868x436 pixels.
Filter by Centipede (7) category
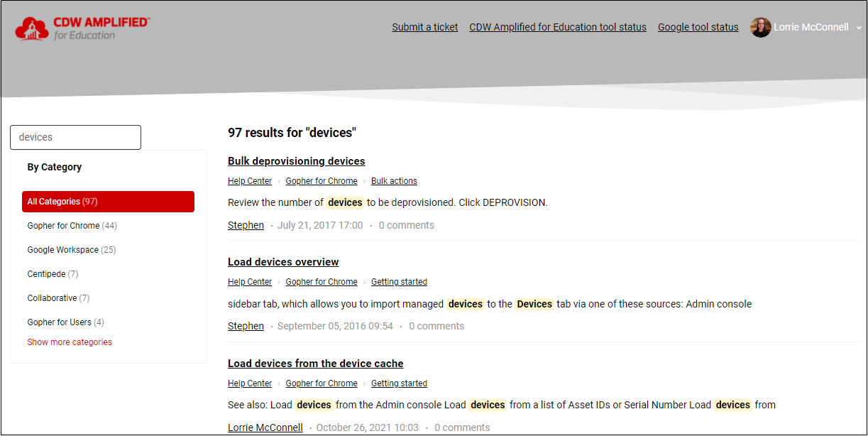[53, 274]
